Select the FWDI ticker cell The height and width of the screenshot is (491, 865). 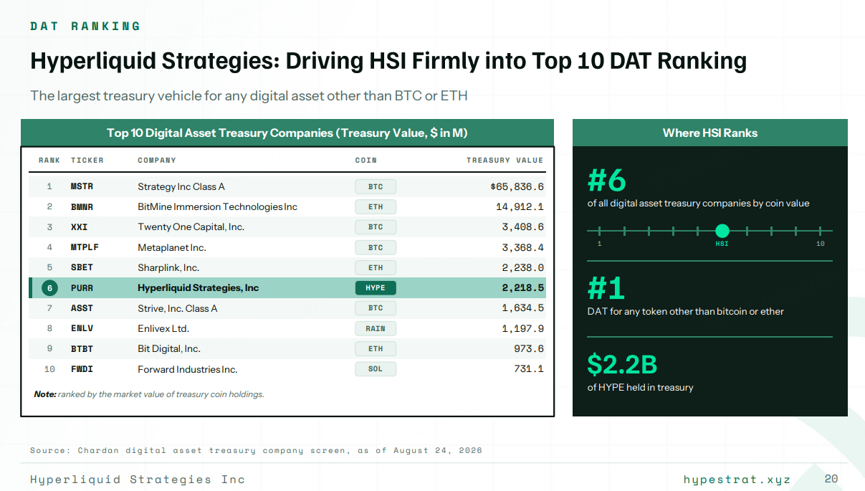[x=82, y=369]
